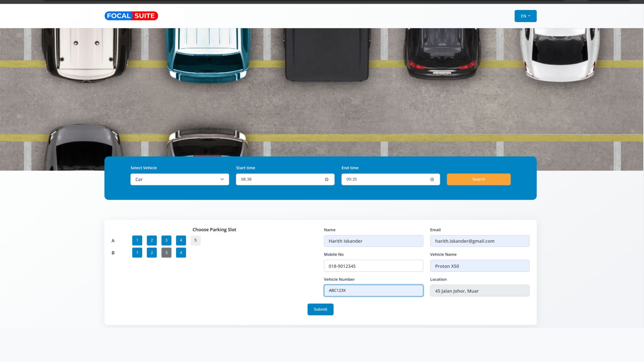Choose parking slot A4
Screen dimensions: 644x362
pyautogui.click(x=181, y=240)
